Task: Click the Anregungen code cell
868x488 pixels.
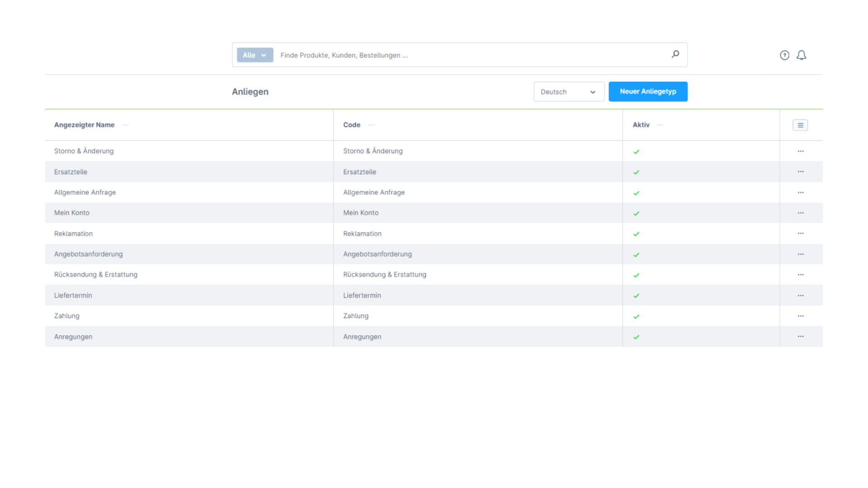Action: (x=478, y=337)
